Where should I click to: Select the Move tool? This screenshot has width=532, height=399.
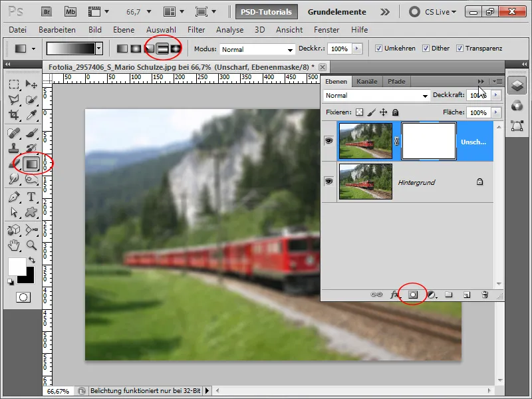click(x=31, y=84)
